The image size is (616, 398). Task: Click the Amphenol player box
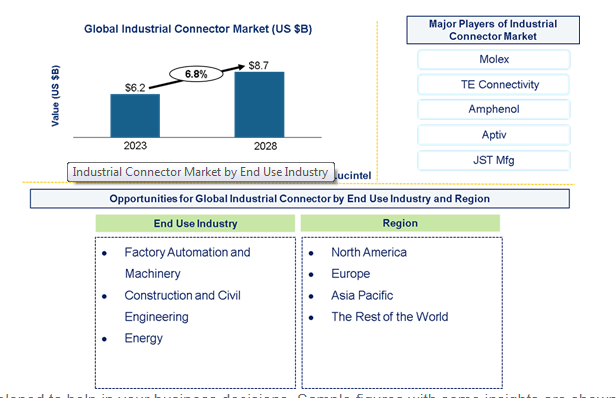click(x=494, y=109)
